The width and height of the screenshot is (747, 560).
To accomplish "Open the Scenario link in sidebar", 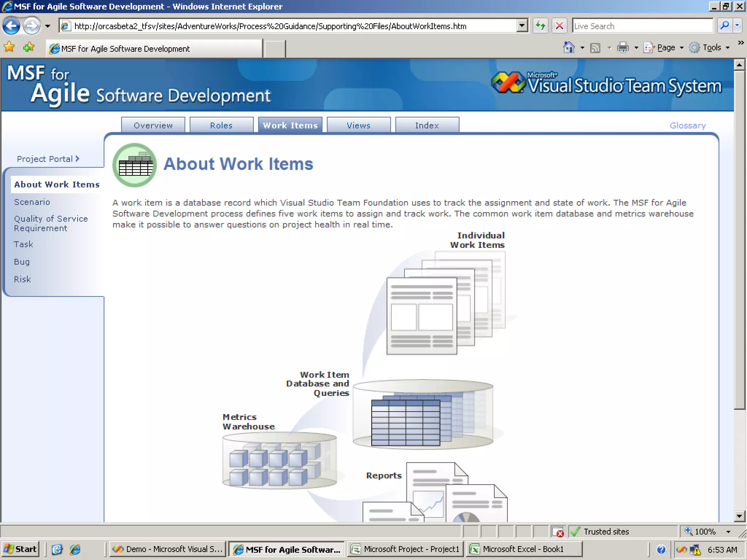I will click(x=32, y=202).
